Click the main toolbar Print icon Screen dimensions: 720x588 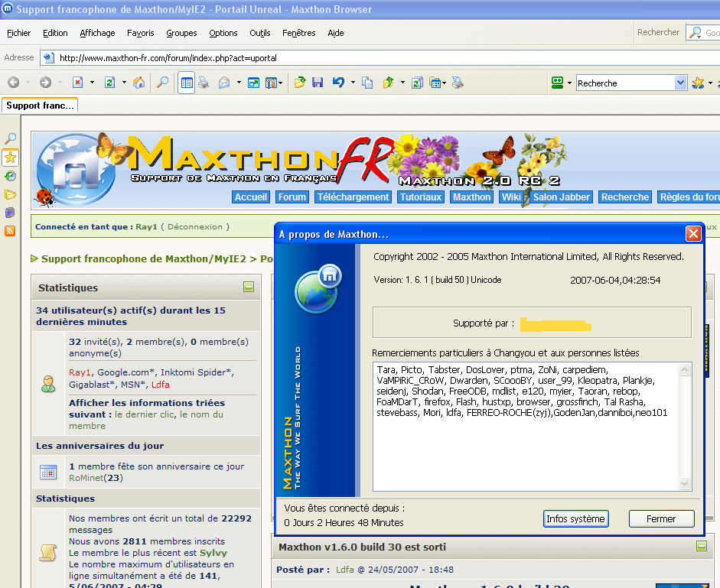pyautogui.click(x=204, y=83)
